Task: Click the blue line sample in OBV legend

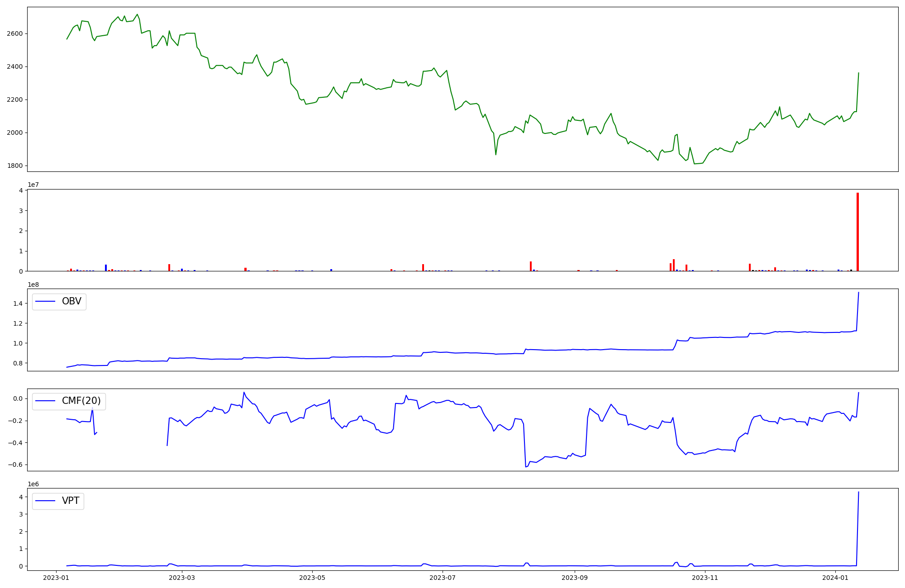Action: click(45, 301)
